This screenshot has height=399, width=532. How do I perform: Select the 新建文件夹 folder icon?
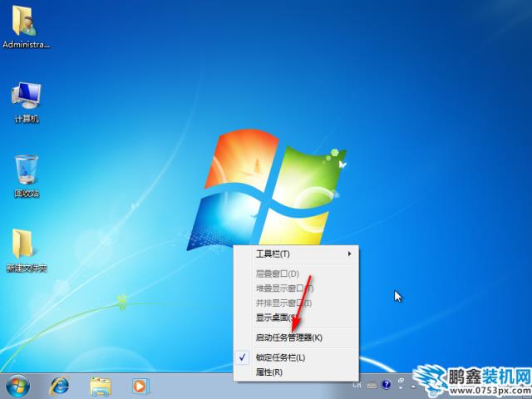27,251
